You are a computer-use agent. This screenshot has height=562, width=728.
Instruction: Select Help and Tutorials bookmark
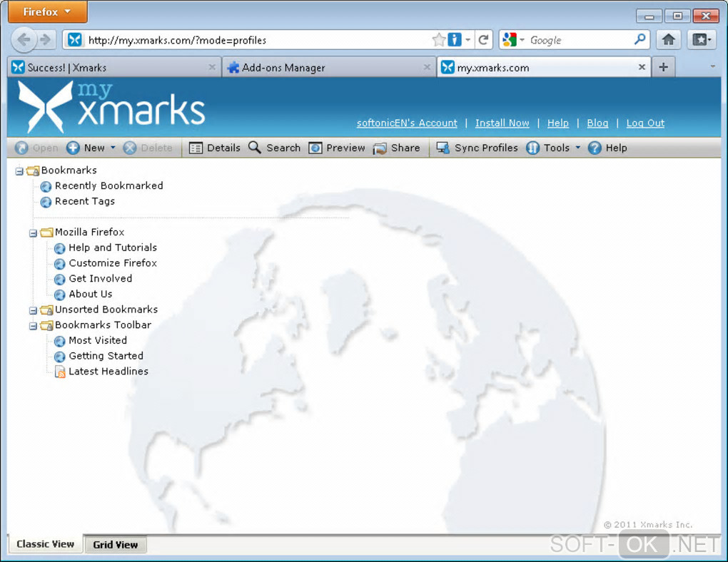coord(113,247)
